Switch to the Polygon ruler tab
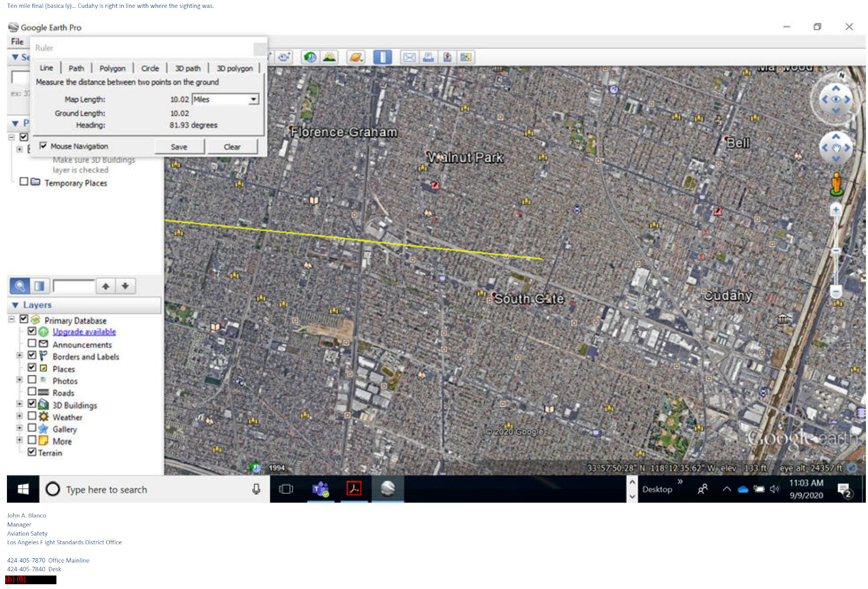Screen dimensions: 868x589 pyautogui.click(x=112, y=69)
